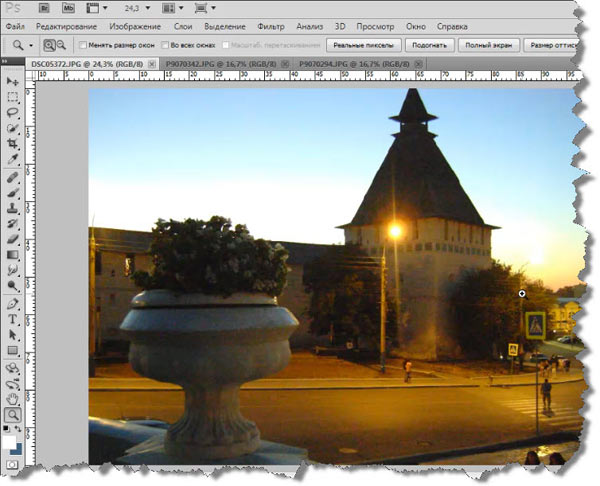Select the Path Selection tool

13,335
